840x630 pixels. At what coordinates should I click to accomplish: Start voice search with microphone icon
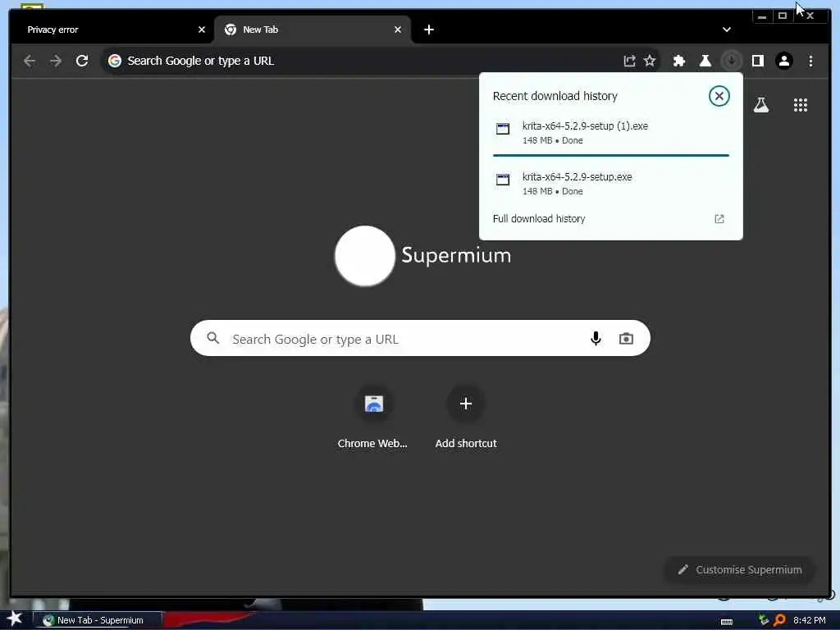(x=596, y=339)
